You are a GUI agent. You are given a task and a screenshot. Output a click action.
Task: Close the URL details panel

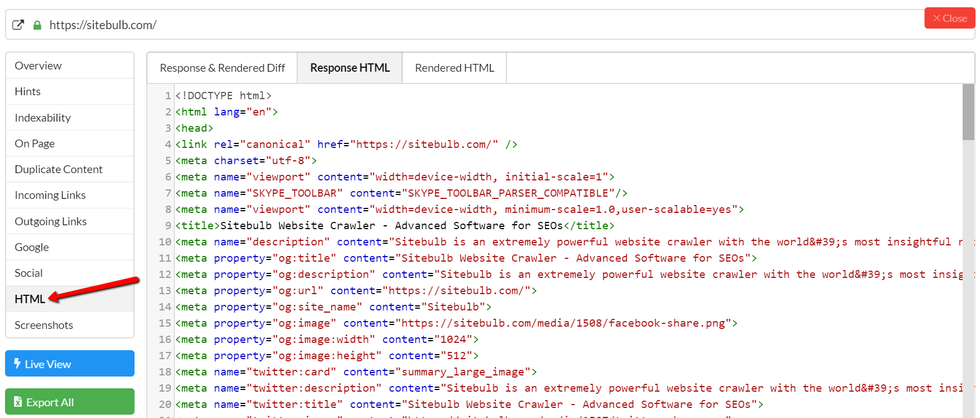pos(949,18)
